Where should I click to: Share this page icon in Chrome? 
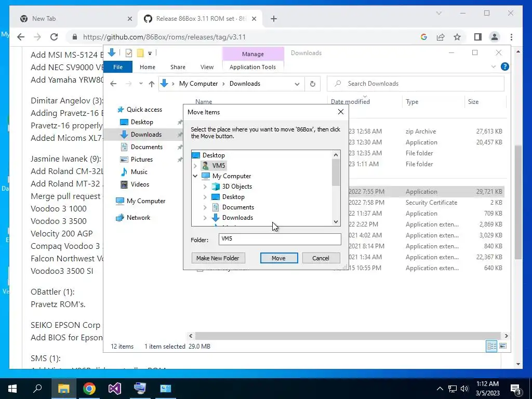(441, 37)
